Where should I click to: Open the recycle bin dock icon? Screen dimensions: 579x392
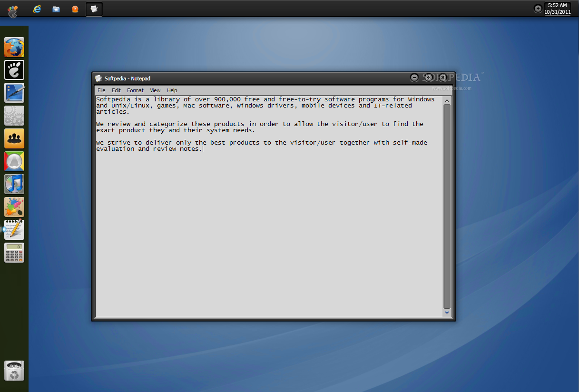click(x=14, y=371)
